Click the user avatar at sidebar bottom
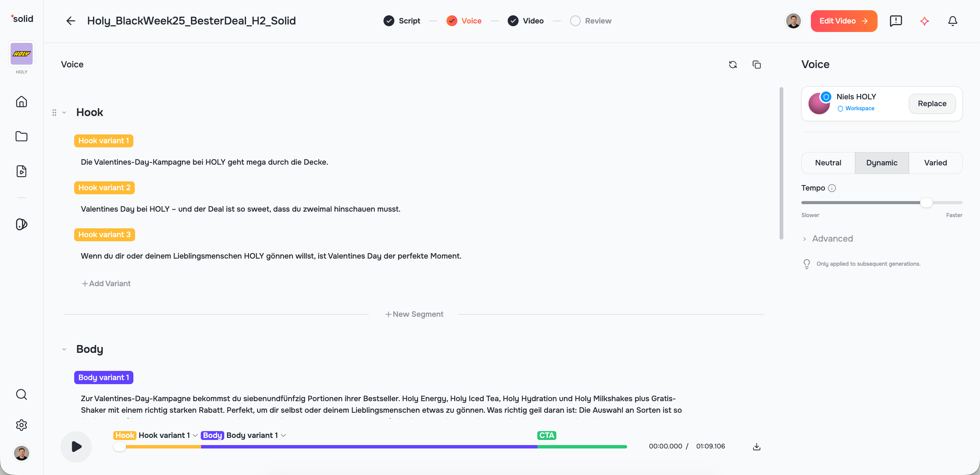 coord(22,453)
